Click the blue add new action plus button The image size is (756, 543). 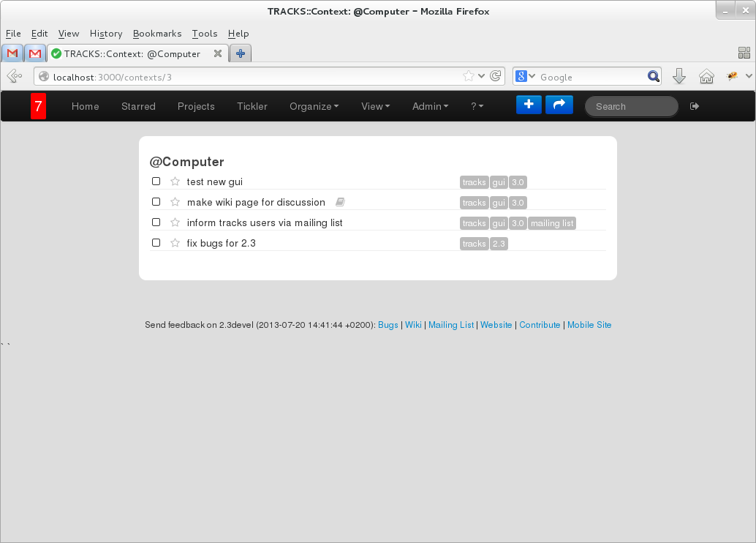point(529,105)
